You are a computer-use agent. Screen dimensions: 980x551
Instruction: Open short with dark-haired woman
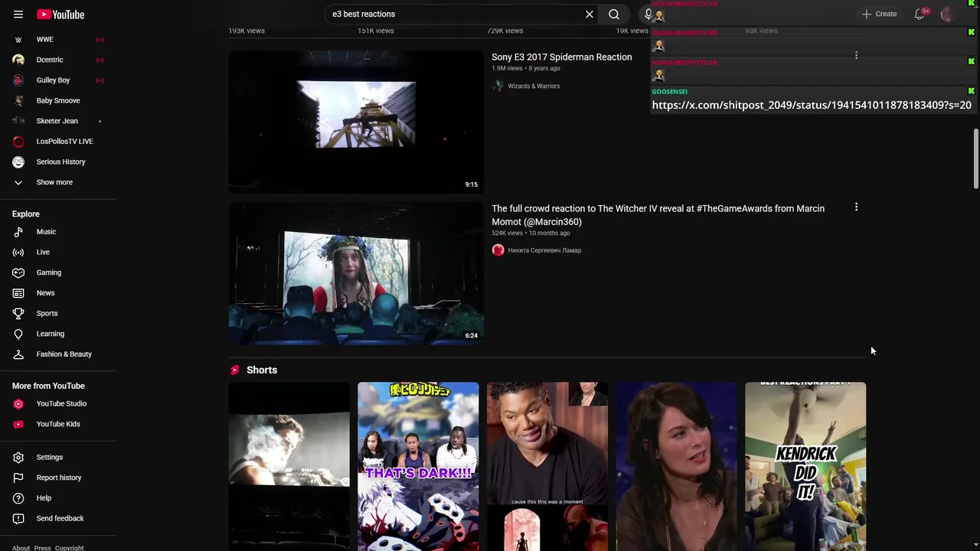coord(676,466)
